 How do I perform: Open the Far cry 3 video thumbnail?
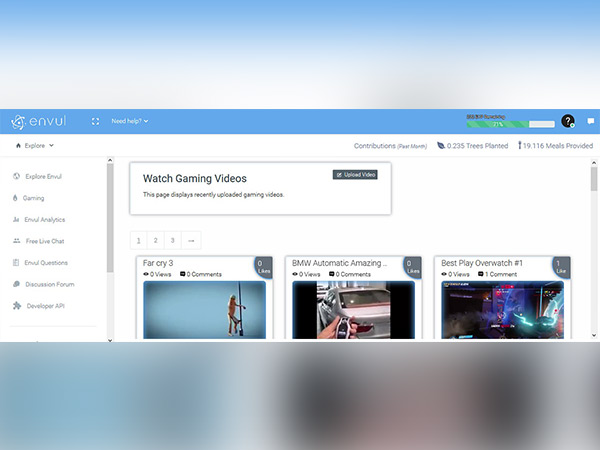tap(204, 310)
